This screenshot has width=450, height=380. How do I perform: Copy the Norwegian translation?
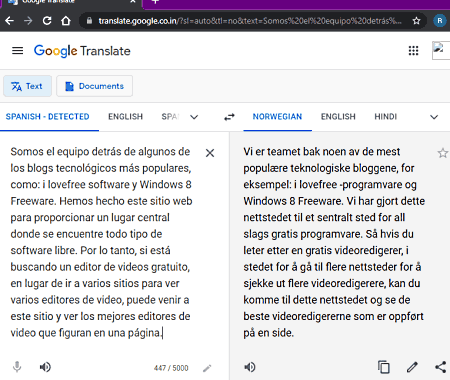tap(384, 367)
